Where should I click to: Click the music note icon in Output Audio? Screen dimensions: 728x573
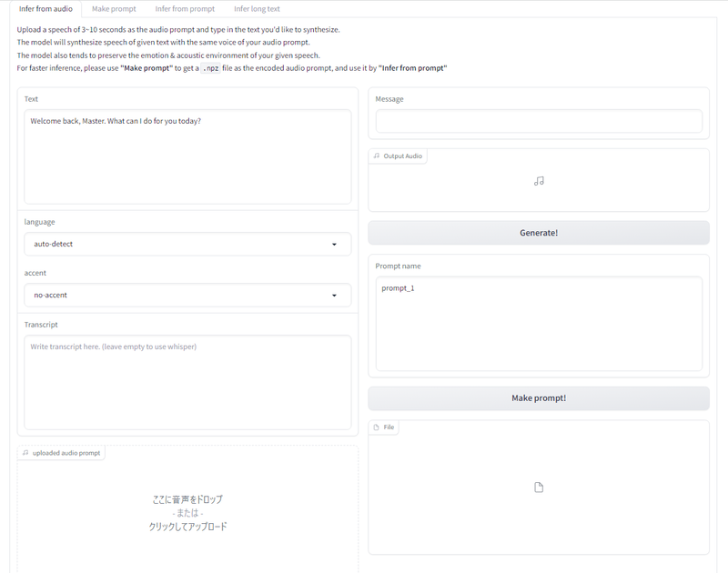pyautogui.click(x=539, y=181)
